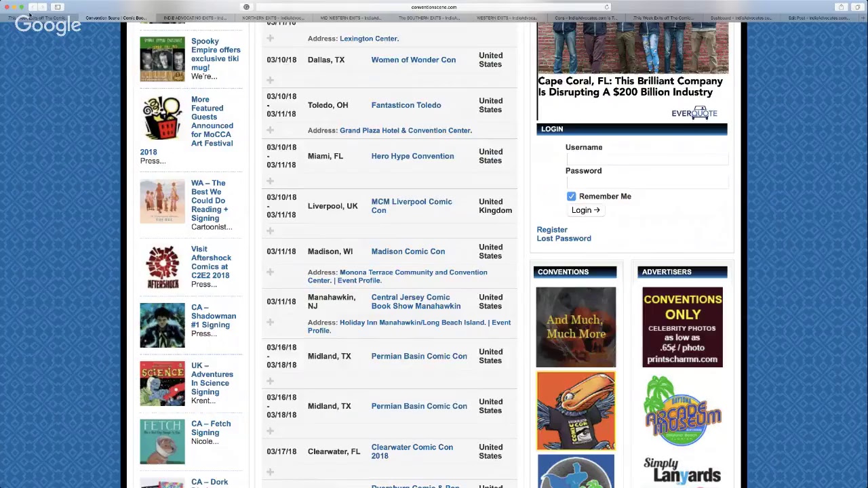Image resolution: width=868 pixels, height=488 pixels.
Task: Open Grand Plaza Hotel & Convention Center link
Action: [x=405, y=130]
